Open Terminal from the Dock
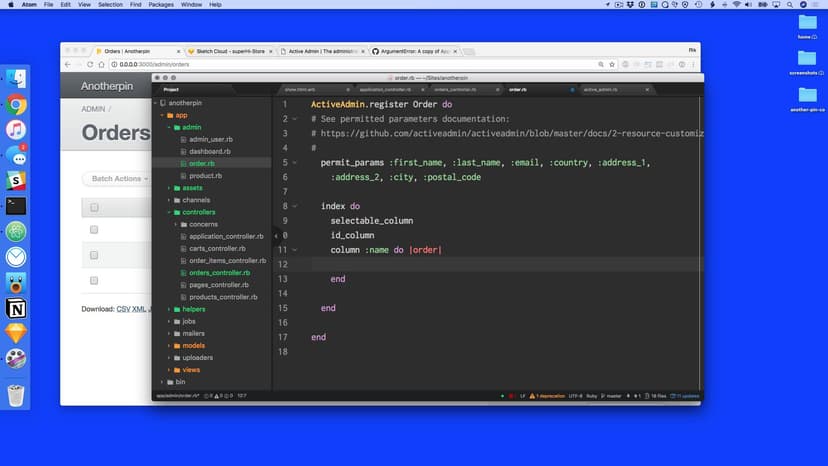 point(16,206)
